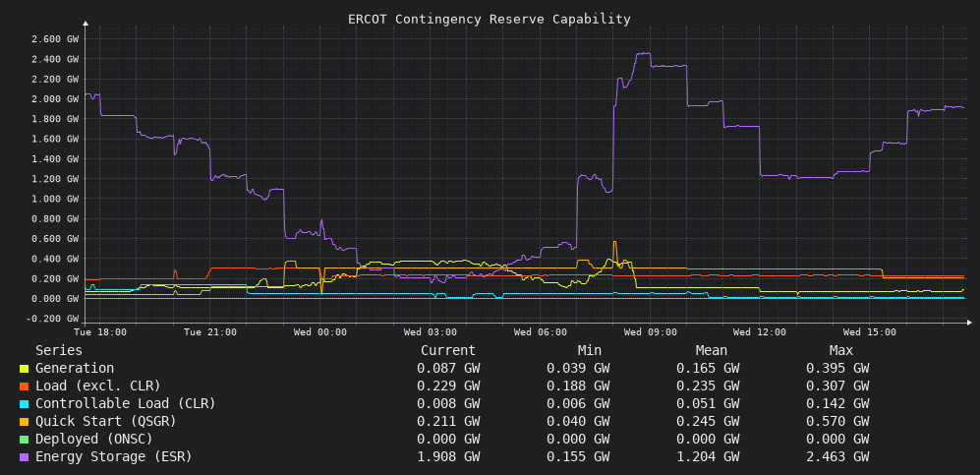Click Quick Start max value 0.570 GW

click(x=837, y=421)
